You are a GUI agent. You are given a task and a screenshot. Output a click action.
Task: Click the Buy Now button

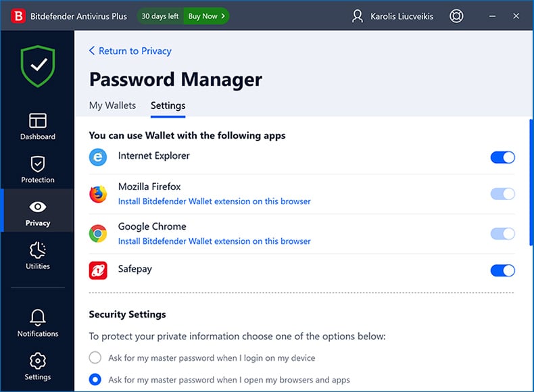coord(206,16)
